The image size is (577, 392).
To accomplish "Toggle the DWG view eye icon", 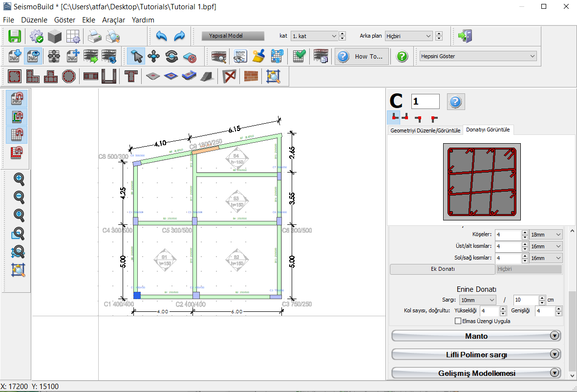I will [x=33, y=56].
